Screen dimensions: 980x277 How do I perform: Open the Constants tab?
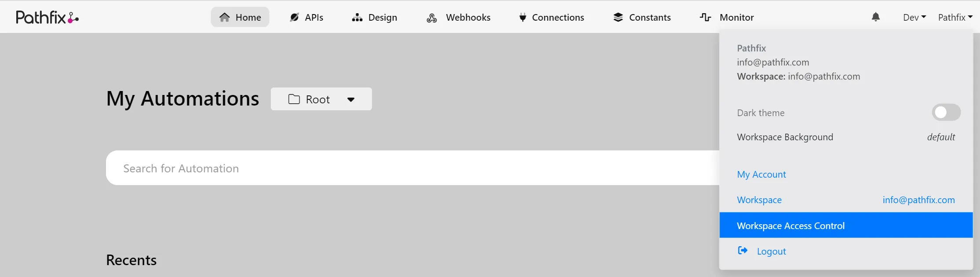tap(642, 17)
